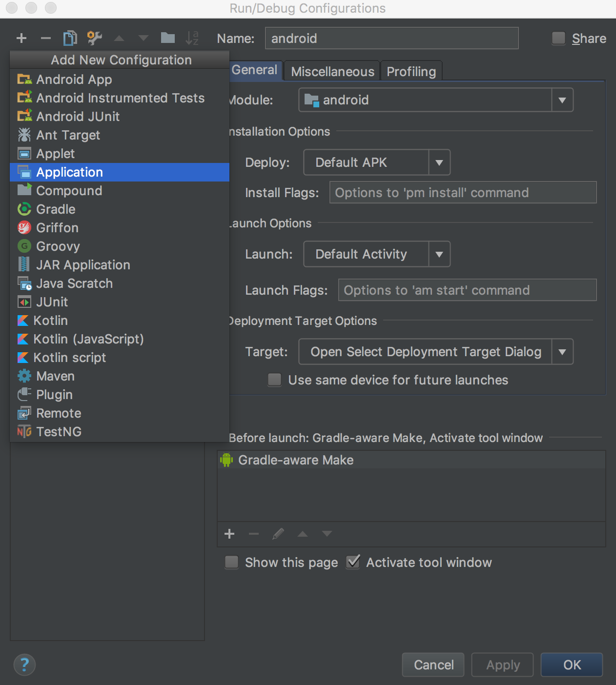This screenshot has width=616, height=685.
Task: Open the deployment Target dropdown
Action: pyautogui.click(x=562, y=352)
